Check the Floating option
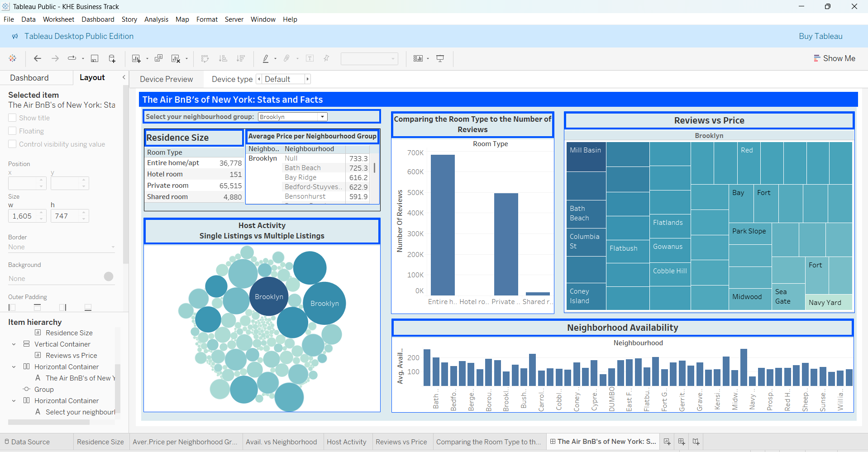The image size is (868, 452). click(x=12, y=131)
